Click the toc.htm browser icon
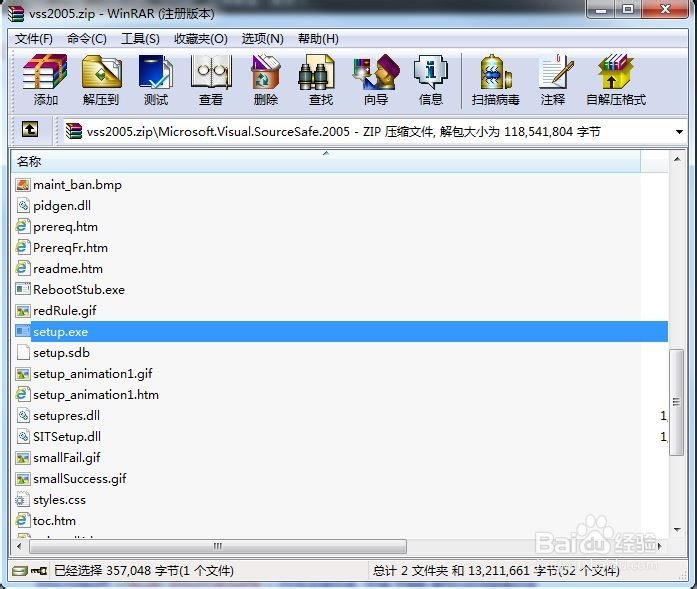Viewport: 697px width, 589px height. 23,521
